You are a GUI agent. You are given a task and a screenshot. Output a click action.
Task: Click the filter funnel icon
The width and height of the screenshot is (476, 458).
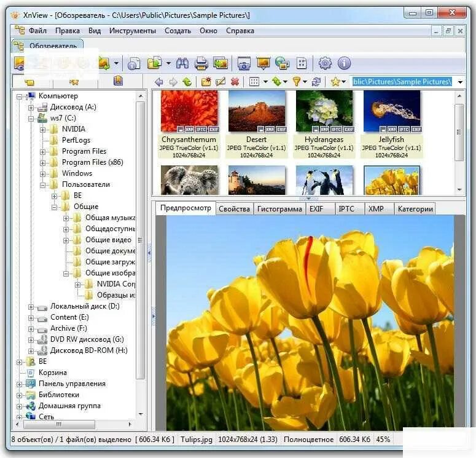297,82
